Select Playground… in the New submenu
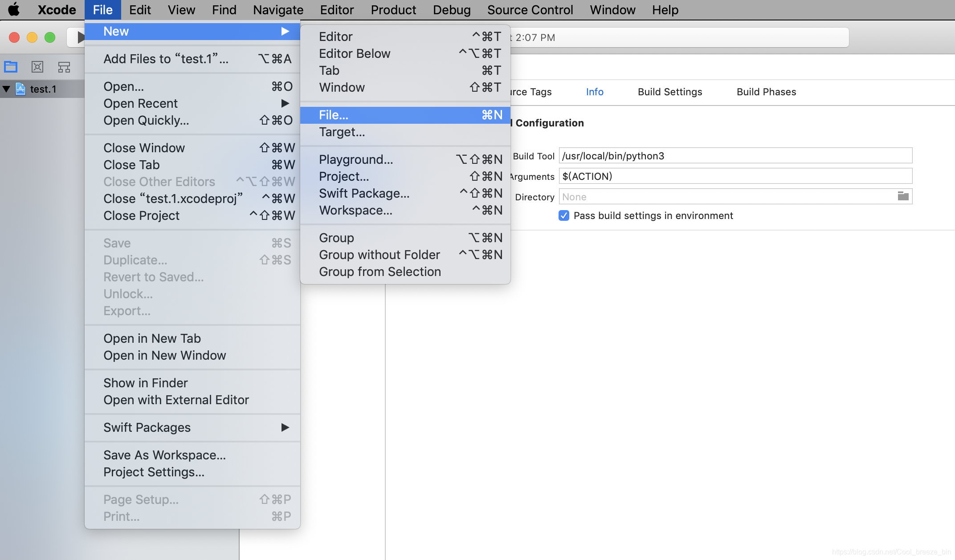This screenshot has height=560, width=955. [x=405, y=159]
